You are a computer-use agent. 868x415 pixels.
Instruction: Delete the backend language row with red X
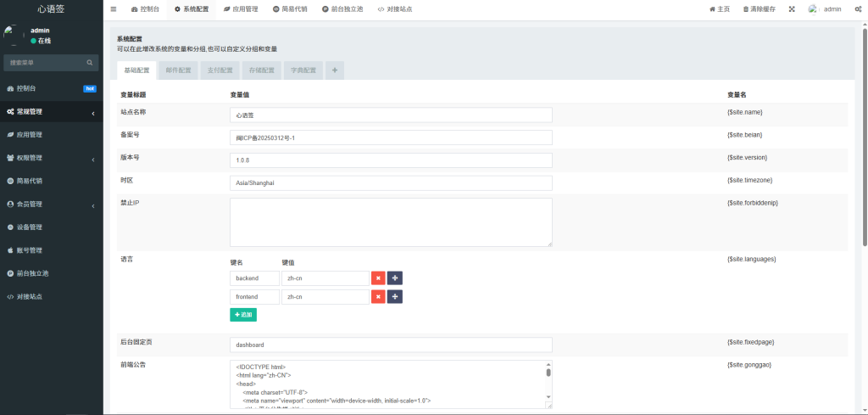(378, 278)
